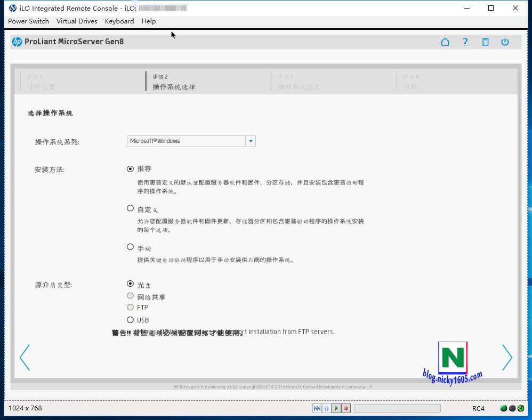Click the greyed-out step 3 tab
This screenshot has height=420, width=532.
pos(334,82)
